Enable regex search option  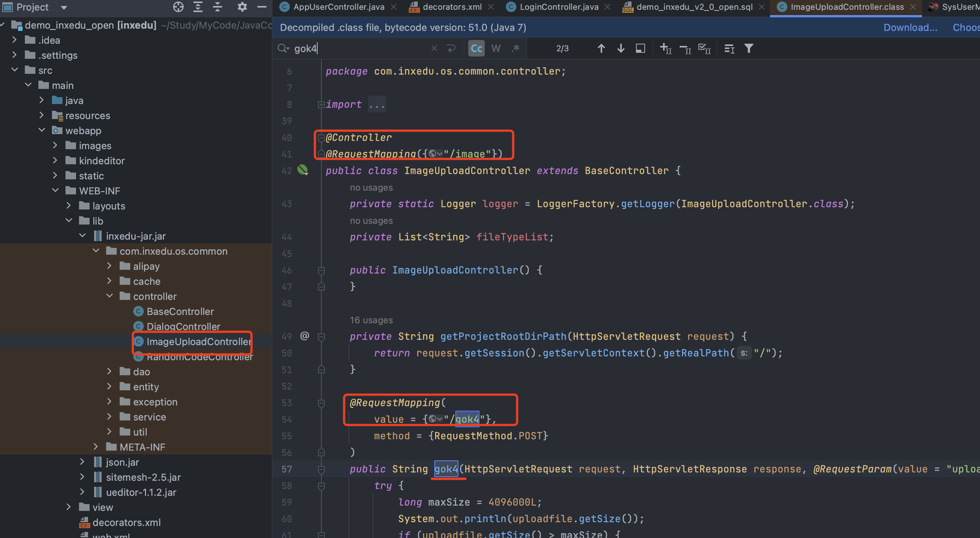516,48
